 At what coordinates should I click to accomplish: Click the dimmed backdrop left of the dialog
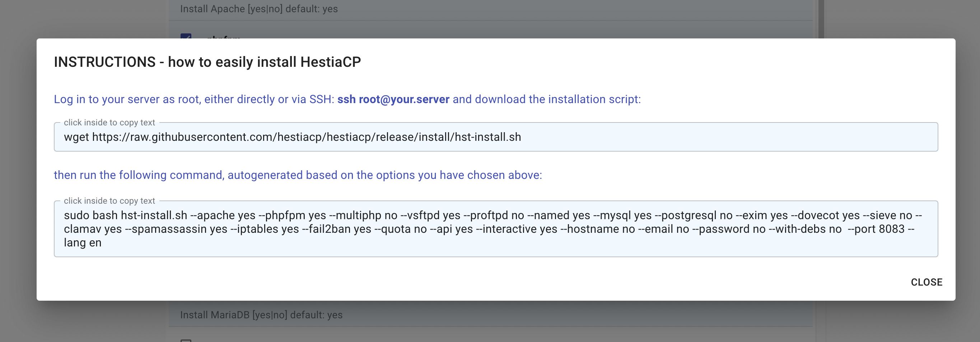18,171
